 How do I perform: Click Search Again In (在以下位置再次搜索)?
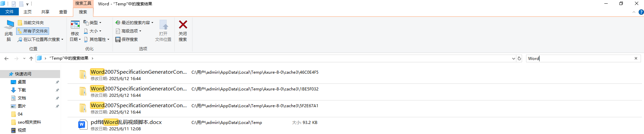[x=40, y=40]
